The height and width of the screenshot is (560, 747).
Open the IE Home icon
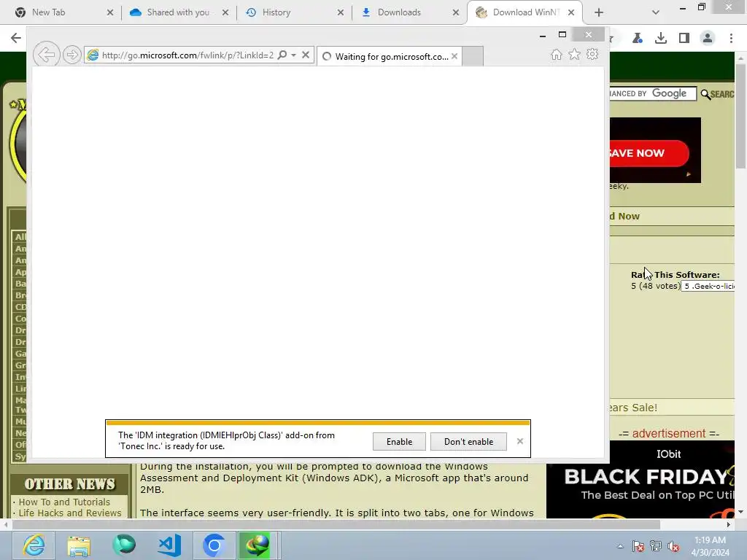(556, 55)
